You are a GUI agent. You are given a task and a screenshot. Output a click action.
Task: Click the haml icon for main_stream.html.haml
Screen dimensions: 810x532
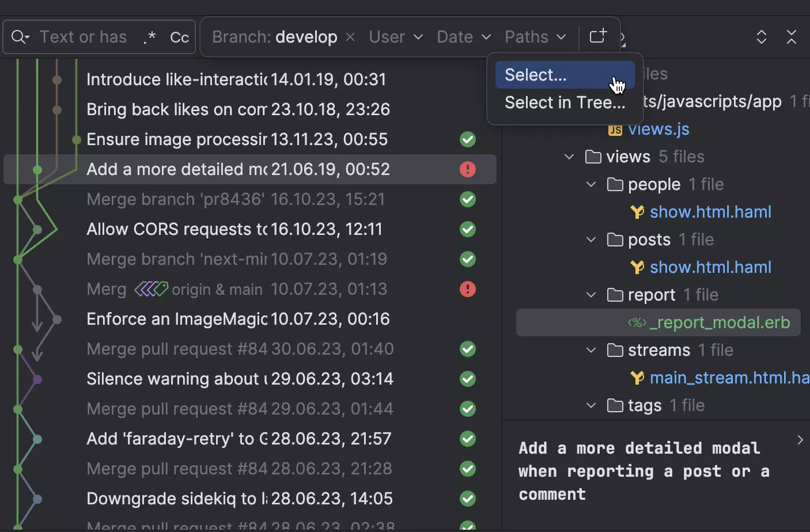(637, 378)
